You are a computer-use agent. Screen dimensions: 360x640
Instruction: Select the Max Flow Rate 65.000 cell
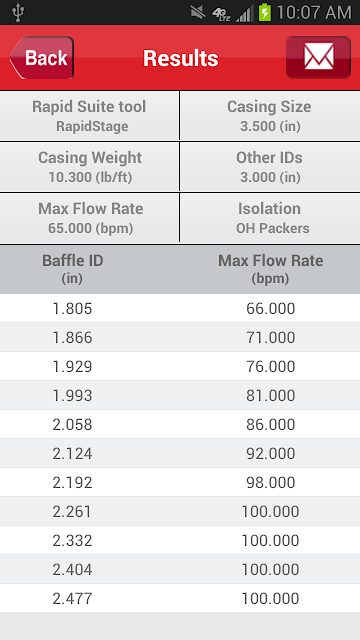tap(89, 218)
